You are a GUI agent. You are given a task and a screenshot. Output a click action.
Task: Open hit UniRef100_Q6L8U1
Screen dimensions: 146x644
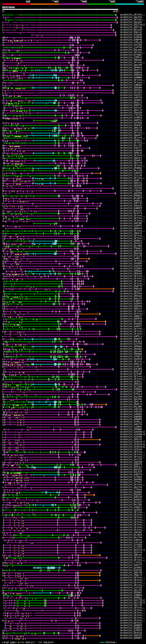point(131,17)
